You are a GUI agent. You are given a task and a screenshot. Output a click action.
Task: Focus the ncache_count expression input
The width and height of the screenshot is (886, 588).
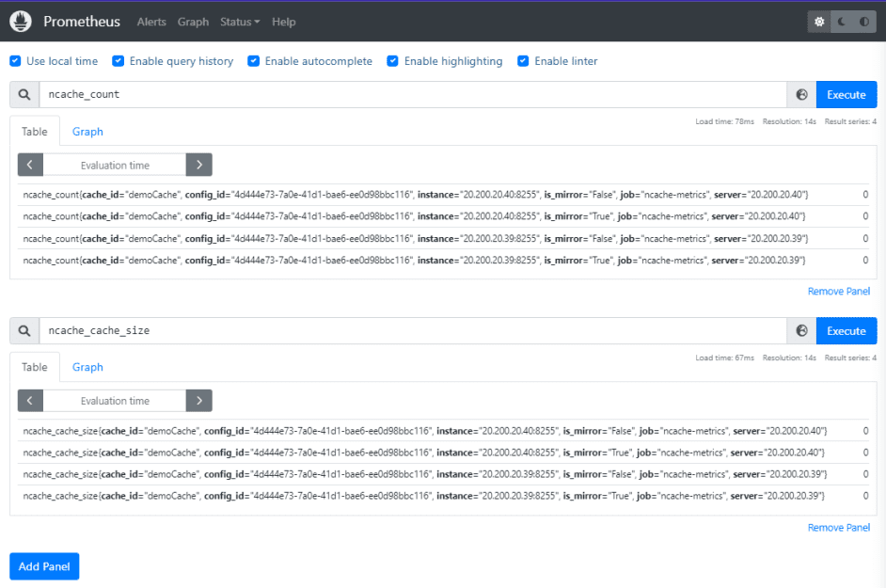tap(413, 94)
